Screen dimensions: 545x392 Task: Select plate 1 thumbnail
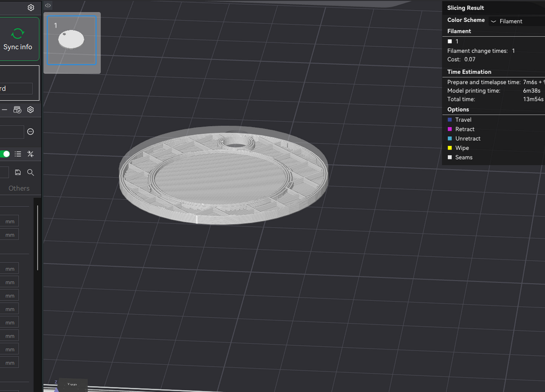72,40
